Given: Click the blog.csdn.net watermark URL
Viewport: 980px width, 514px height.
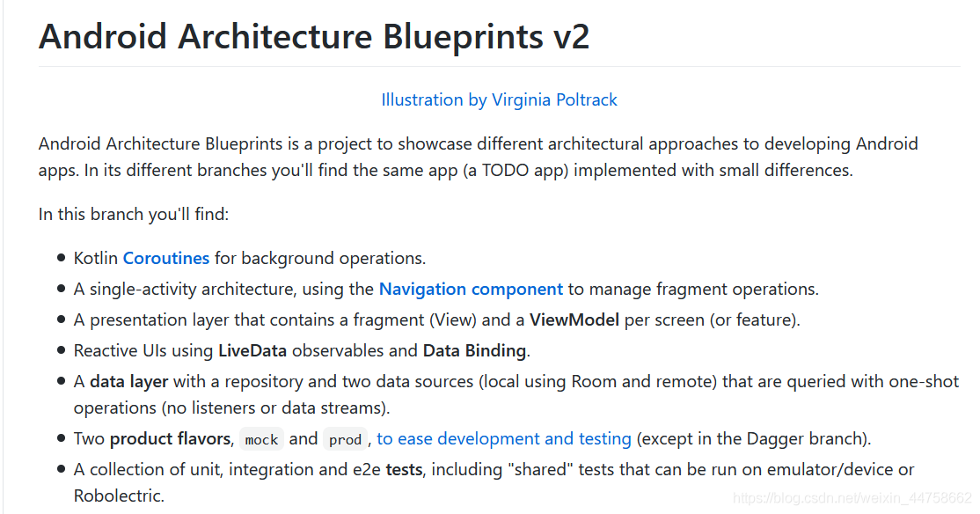Looking at the screenshot, I should click(x=852, y=498).
